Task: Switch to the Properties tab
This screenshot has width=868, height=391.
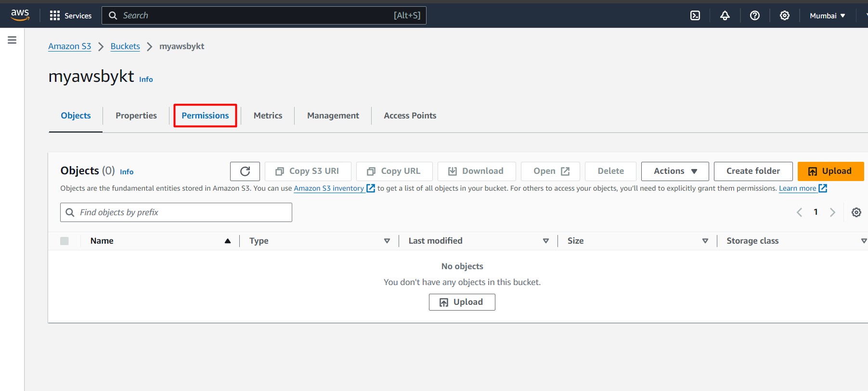Action: [x=136, y=116]
